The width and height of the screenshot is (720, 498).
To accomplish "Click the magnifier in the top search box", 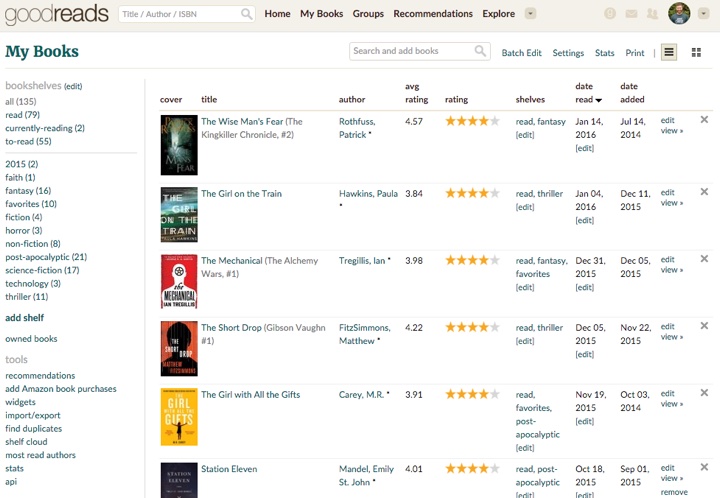I will click(247, 14).
